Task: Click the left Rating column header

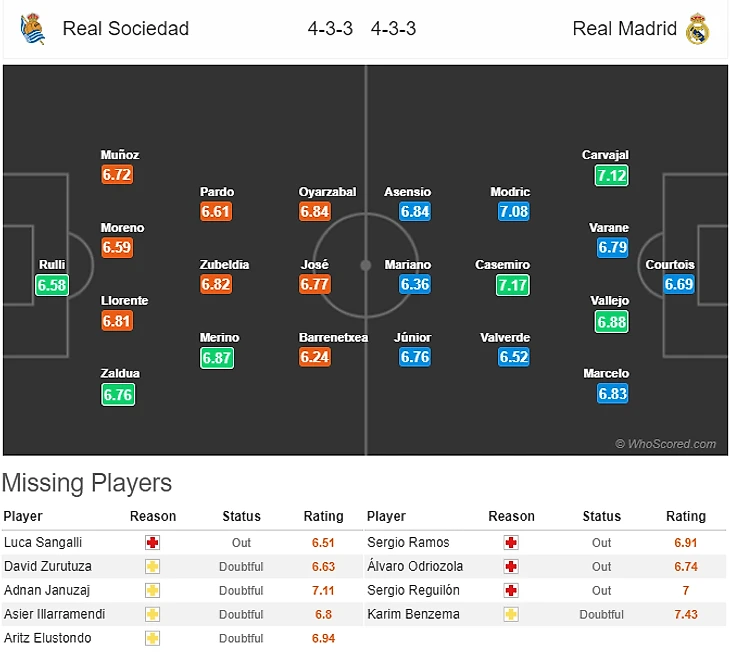Action: click(x=323, y=517)
